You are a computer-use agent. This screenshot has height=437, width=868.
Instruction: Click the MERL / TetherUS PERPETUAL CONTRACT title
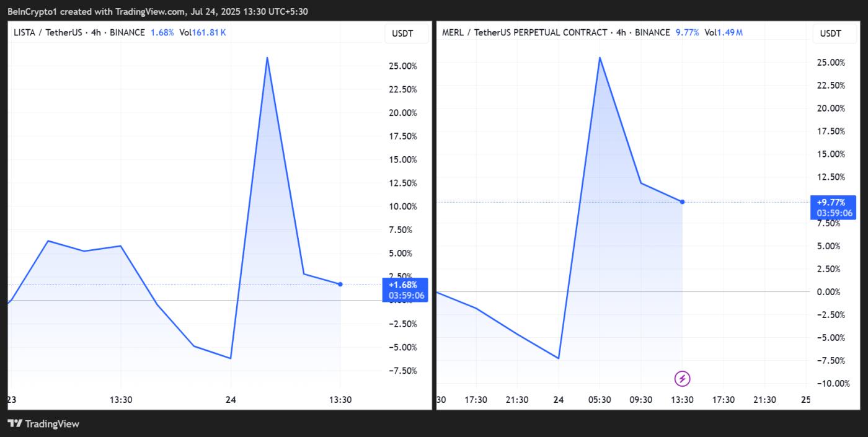(x=525, y=32)
